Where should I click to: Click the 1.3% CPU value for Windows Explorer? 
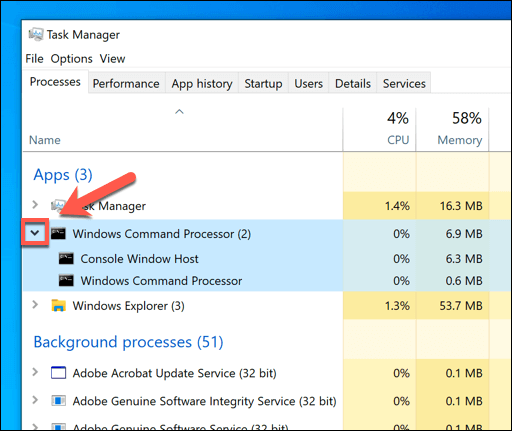[397, 305]
